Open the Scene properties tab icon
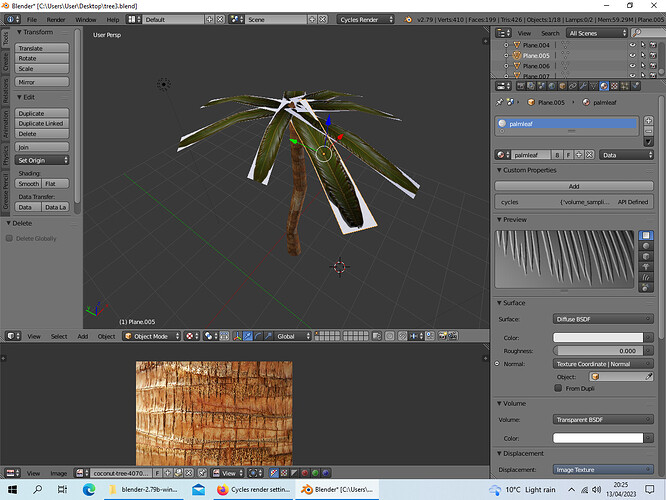 point(542,86)
